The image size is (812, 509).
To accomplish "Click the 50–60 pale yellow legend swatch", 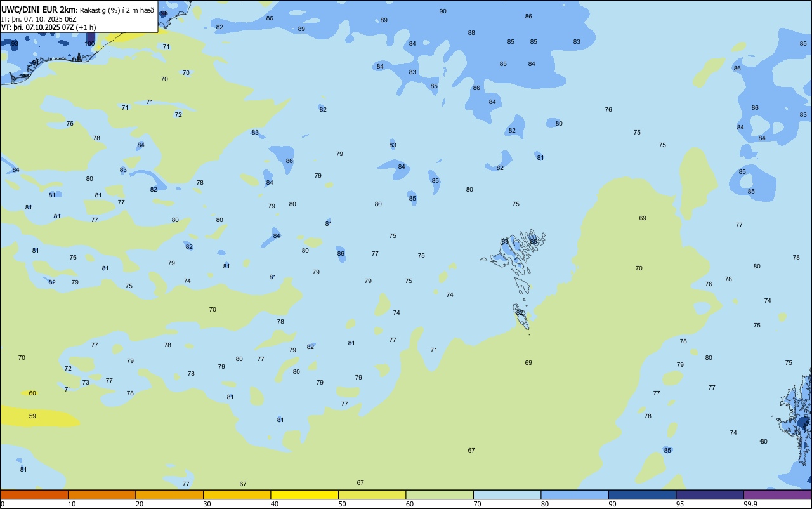I will (372, 494).
